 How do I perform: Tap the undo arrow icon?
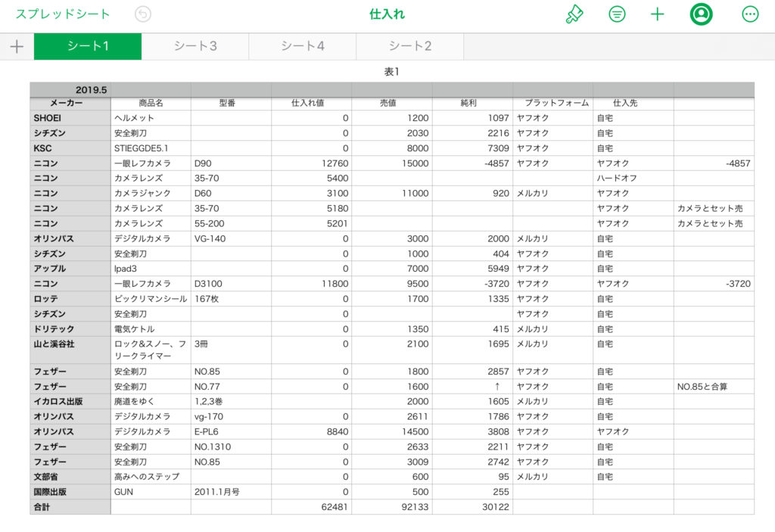[x=143, y=14]
